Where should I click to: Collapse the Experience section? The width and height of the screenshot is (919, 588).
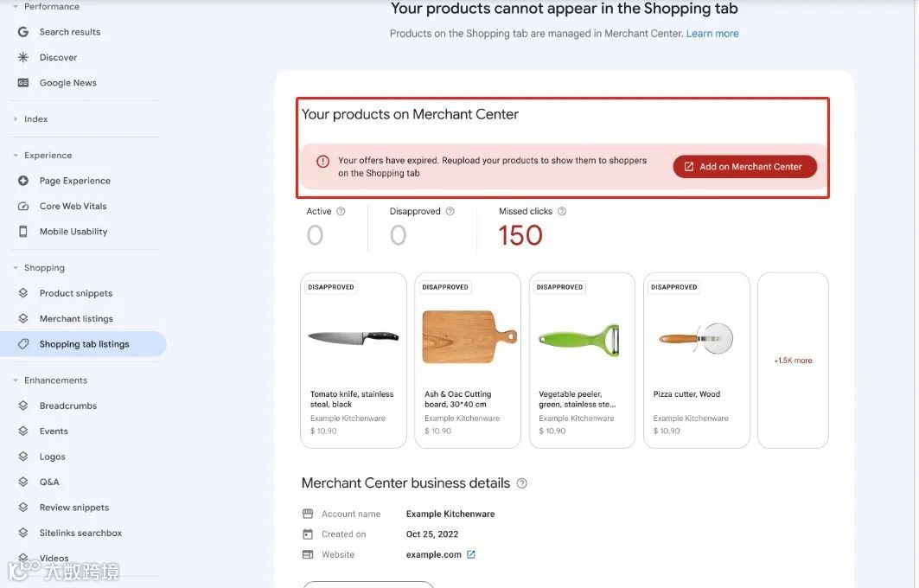(16, 156)
